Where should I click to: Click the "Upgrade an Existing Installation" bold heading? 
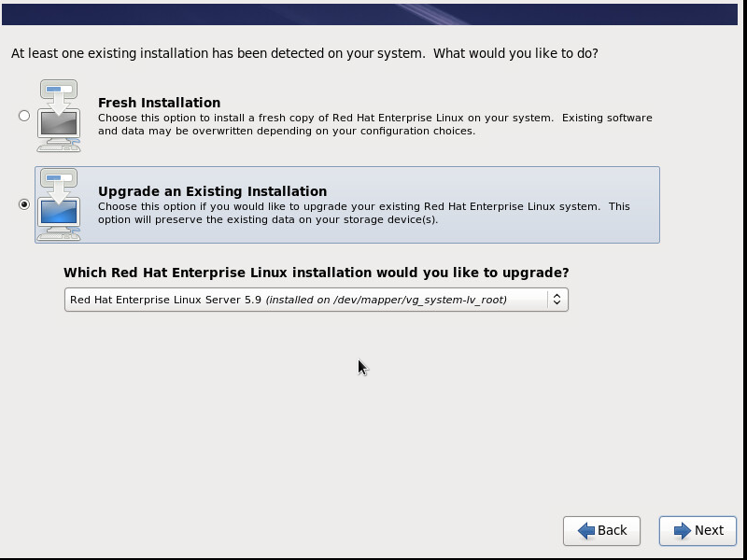pos(212,191)
